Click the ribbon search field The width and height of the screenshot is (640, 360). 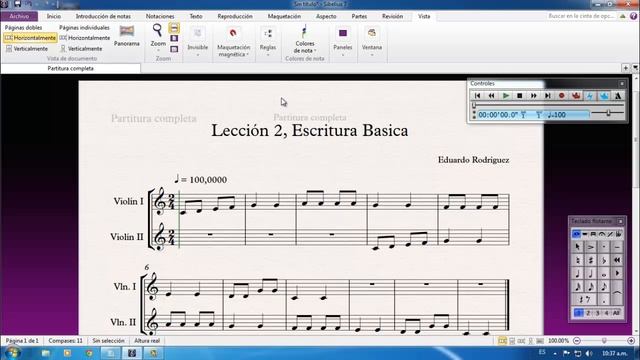581,16
